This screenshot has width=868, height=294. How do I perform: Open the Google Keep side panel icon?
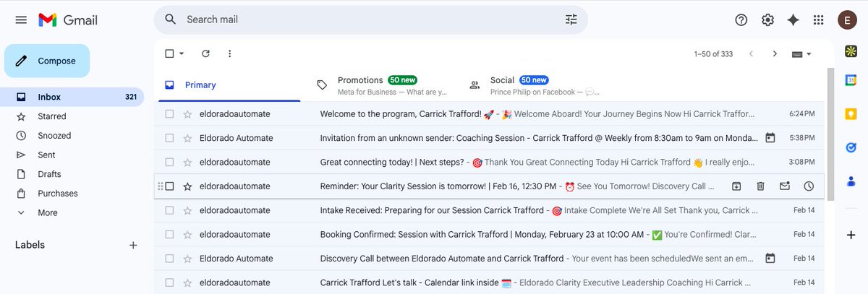click(851, 113)
